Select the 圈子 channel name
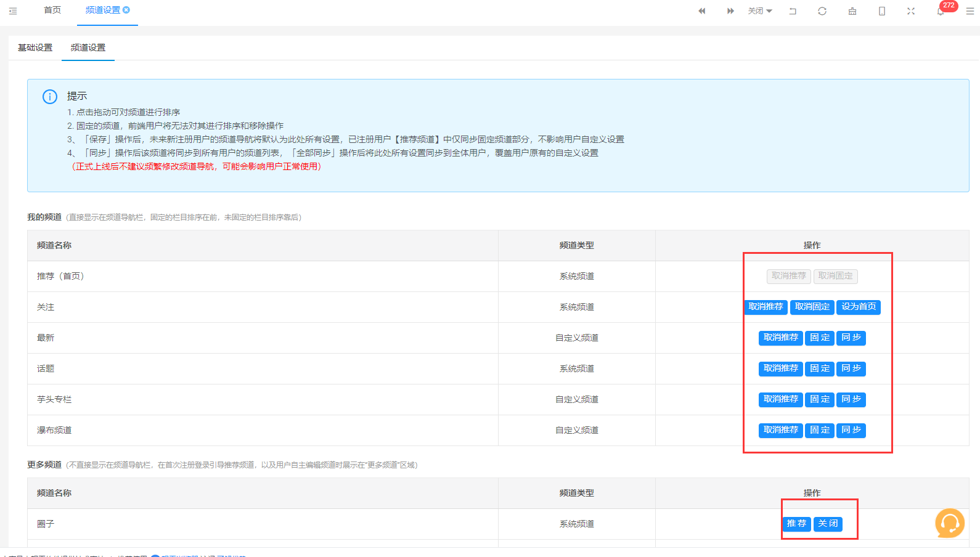980x557 pixels. (x=46, y=524)
